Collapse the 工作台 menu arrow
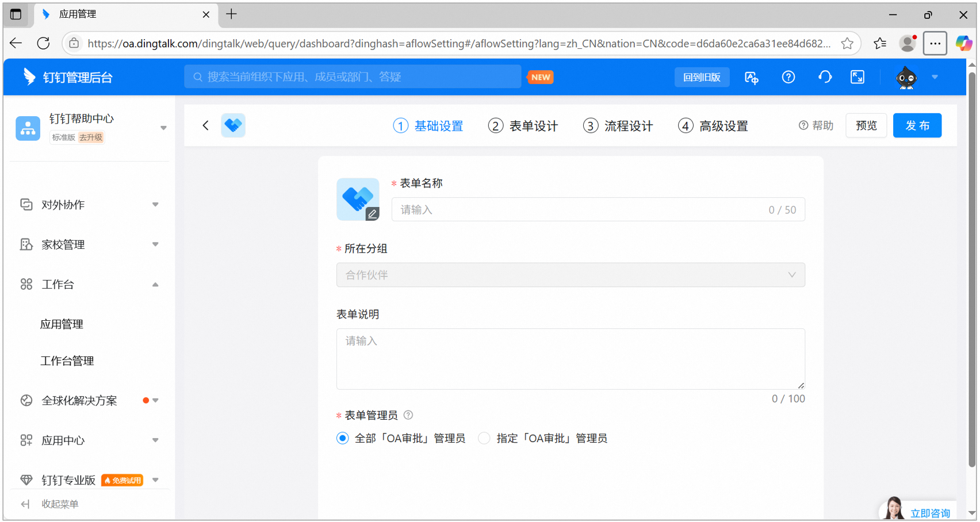Screen dimensions: 980x522 click(155, 284)
